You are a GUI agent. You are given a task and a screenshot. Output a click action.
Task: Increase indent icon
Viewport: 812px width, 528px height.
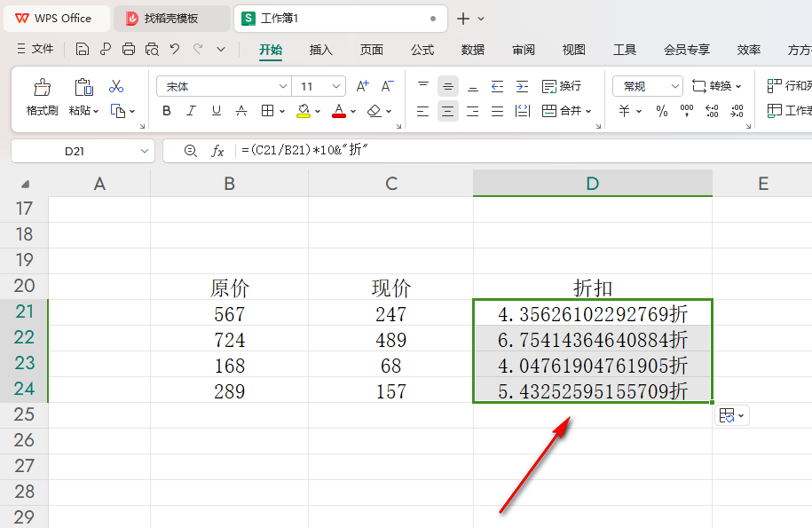[522, 86]
